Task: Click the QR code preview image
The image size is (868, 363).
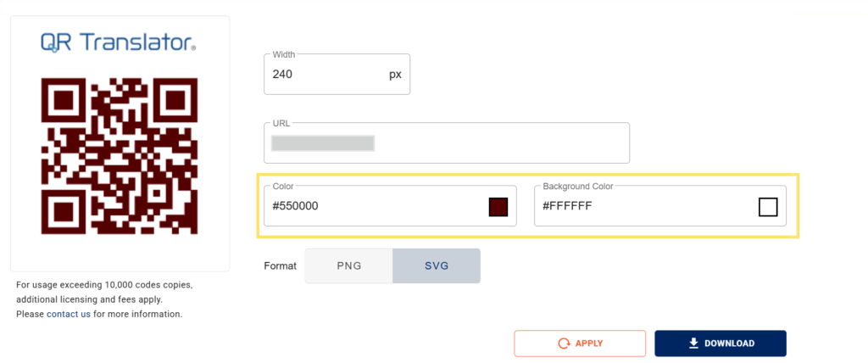Action: (120, 156)
